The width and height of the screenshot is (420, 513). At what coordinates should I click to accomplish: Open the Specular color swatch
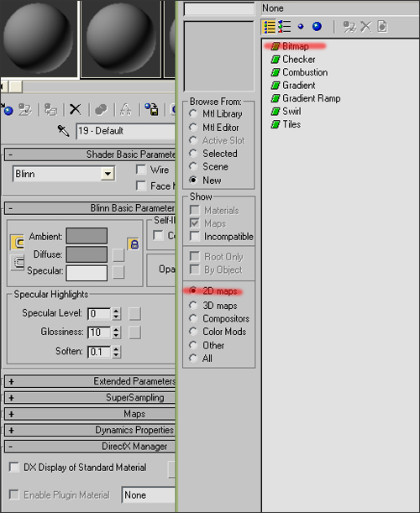[87, 273]
